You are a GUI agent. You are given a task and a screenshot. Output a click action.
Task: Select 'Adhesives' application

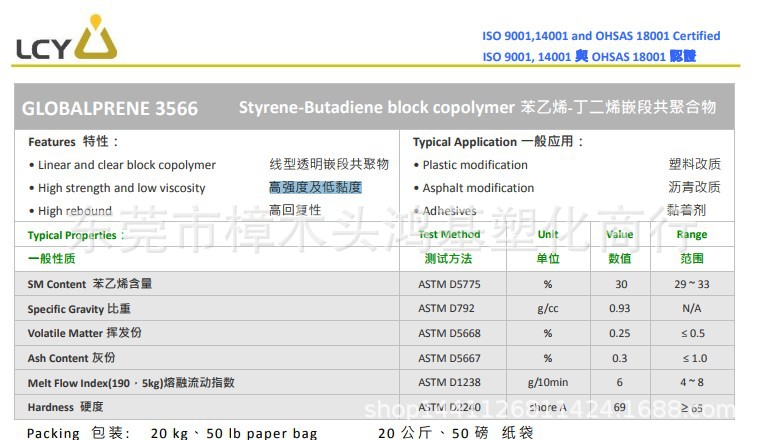coord(449,211)
